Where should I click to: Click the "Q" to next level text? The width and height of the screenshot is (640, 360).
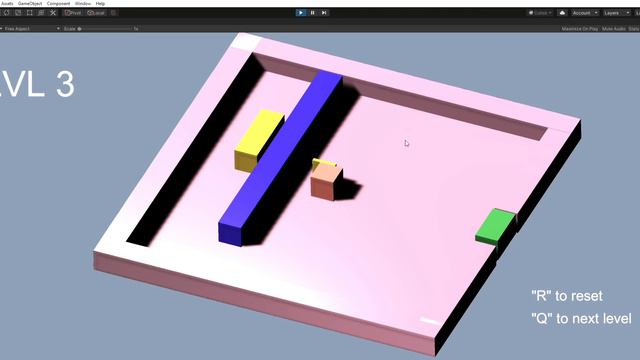(x=581, y=318)
